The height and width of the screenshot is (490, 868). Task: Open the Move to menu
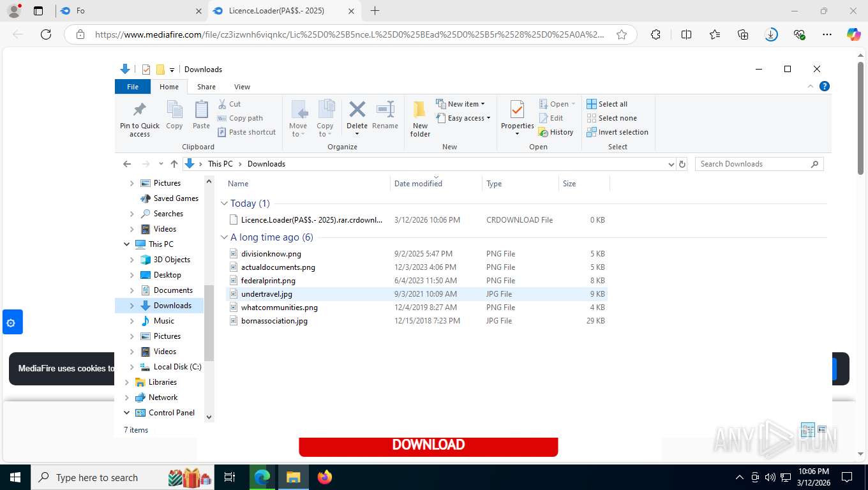pyautogui.click(x=298, y=119)
